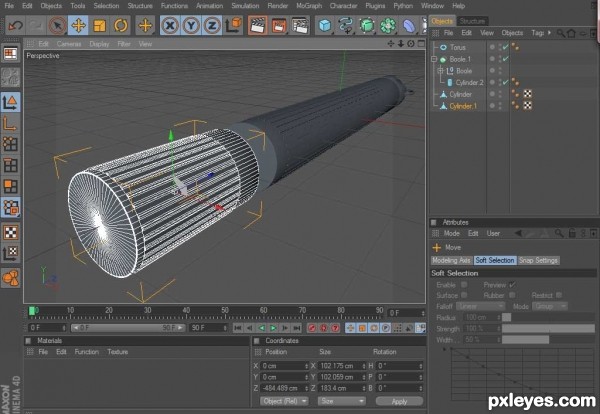Activate the Move tool

78,26
